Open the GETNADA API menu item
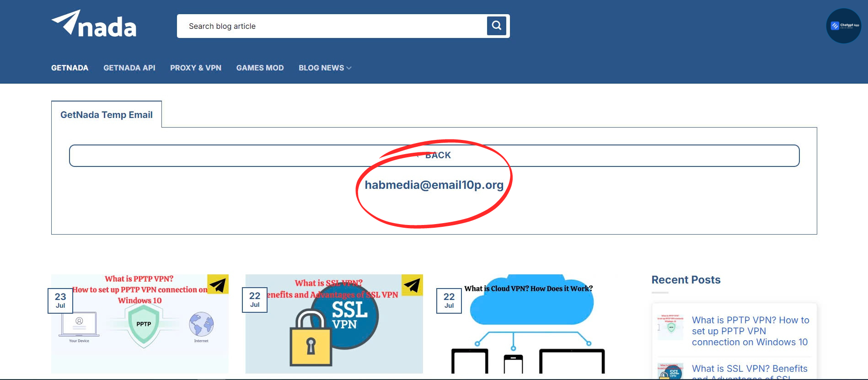Screen dimensions: 868x380 tap(129, 68)
